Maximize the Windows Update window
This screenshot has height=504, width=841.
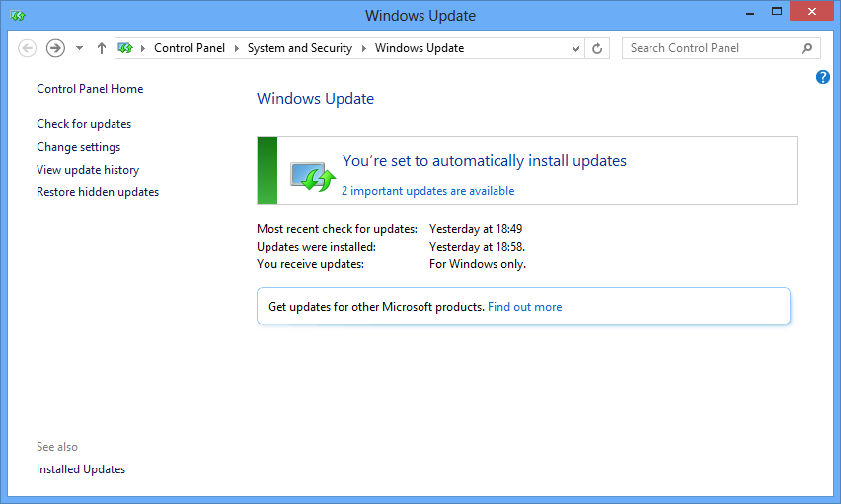tap(776, 12)
